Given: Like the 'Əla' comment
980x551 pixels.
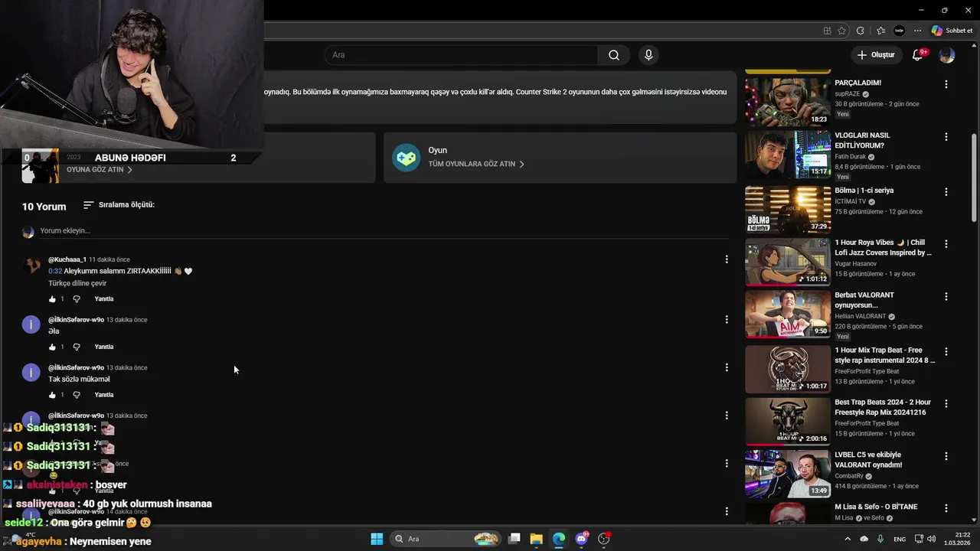Looking at the screenshot, I should coord(52,347).
